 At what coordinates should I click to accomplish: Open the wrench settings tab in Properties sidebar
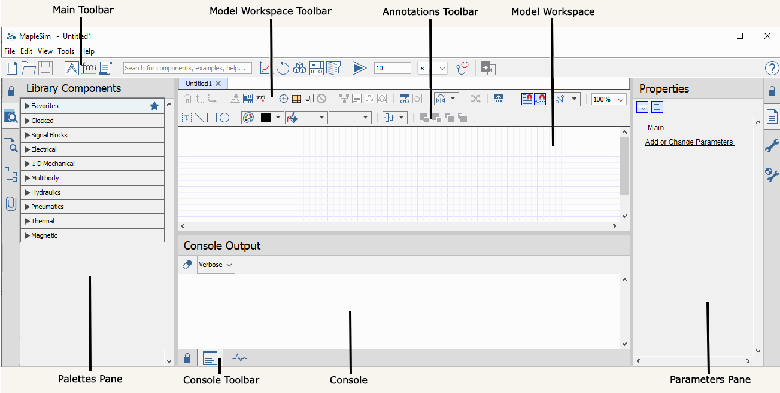(772, 147)
